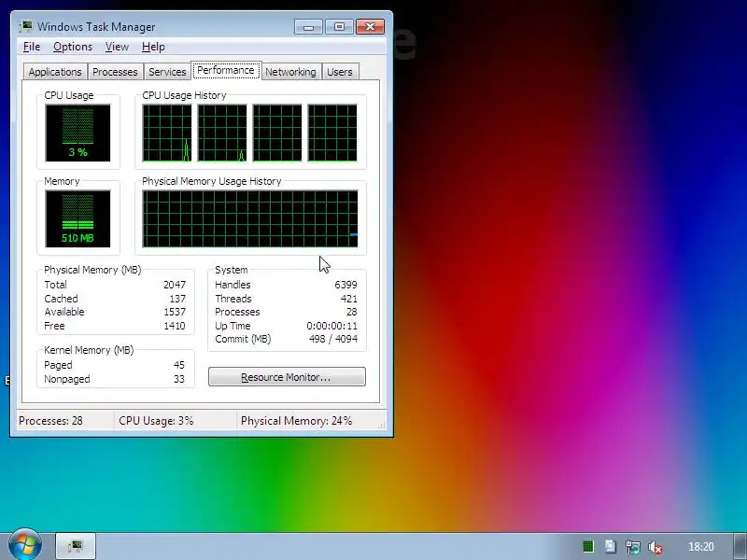Select the Performance tab
747x560 pixels.
[226, 71]
